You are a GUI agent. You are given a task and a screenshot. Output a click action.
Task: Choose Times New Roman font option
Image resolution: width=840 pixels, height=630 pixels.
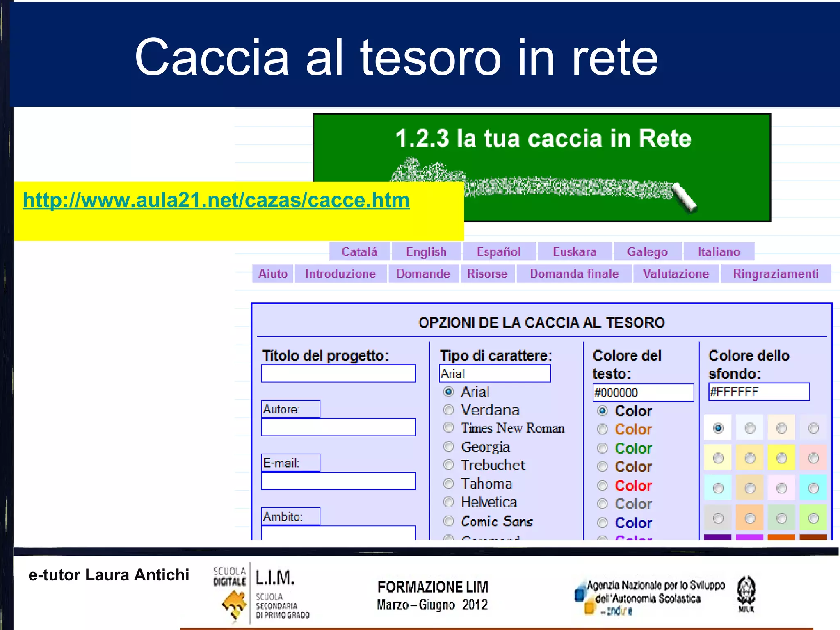point(449,428)
